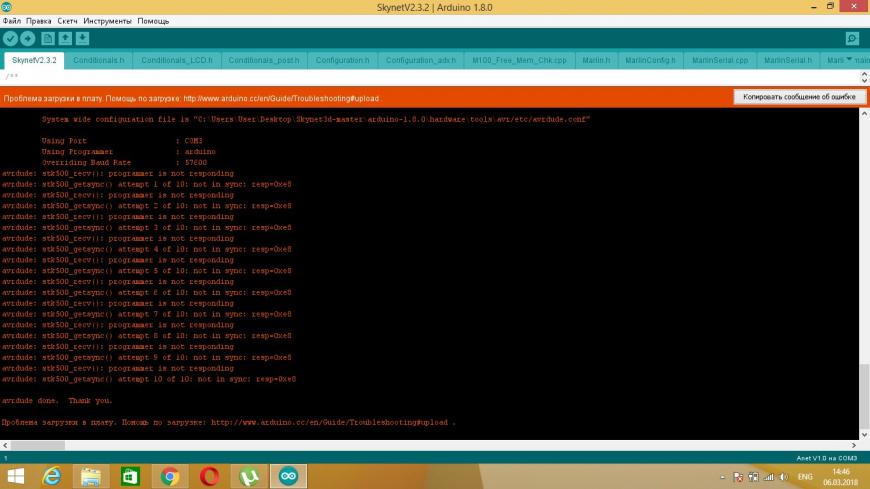The height and width of the screenshot is (489, 870).
Task: Click Копировать сообщение об ошибке button
Action: [799, 97]
